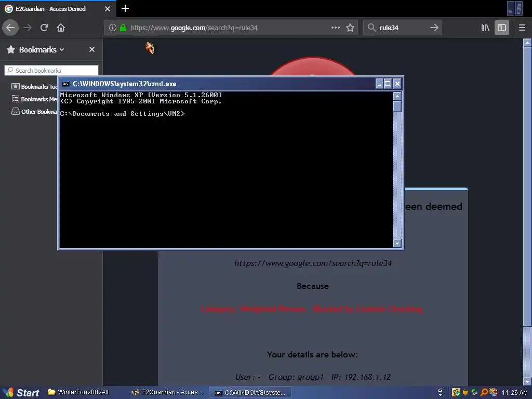The width and height of the screenshot is (532, 399).
Task: Open the Firefox home page icon
Action: coord(61,28)
